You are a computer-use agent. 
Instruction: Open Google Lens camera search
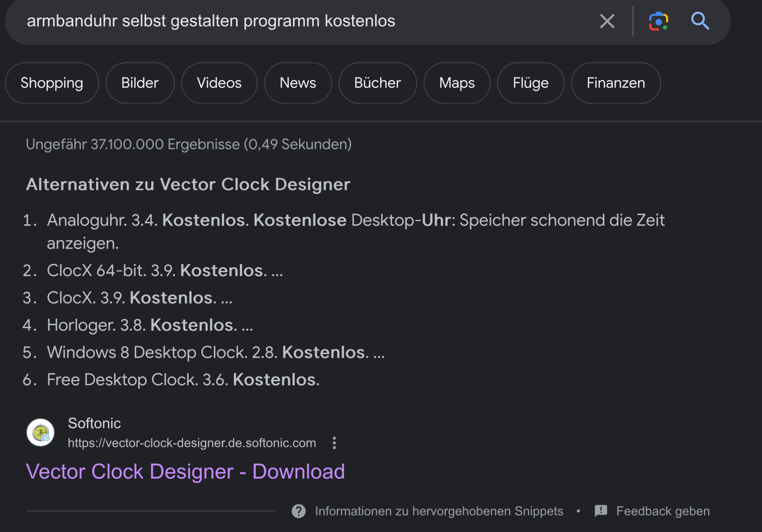[658, 21]
